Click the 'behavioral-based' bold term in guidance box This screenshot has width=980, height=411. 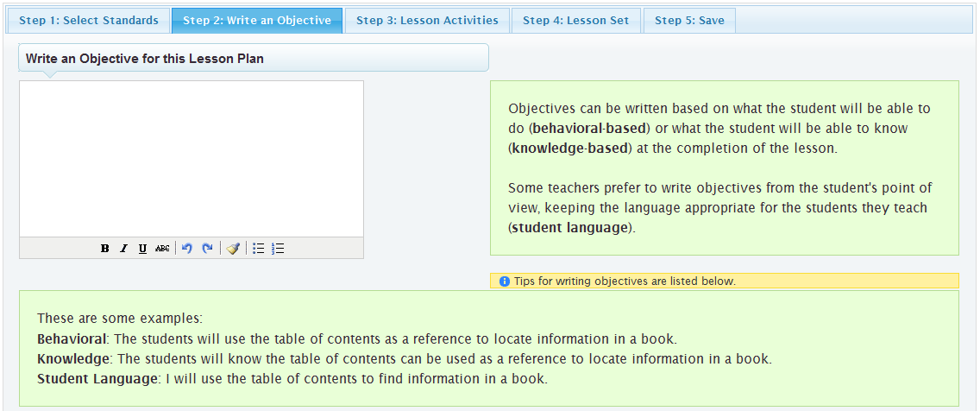pyautogui.click(x=589, y=129)
